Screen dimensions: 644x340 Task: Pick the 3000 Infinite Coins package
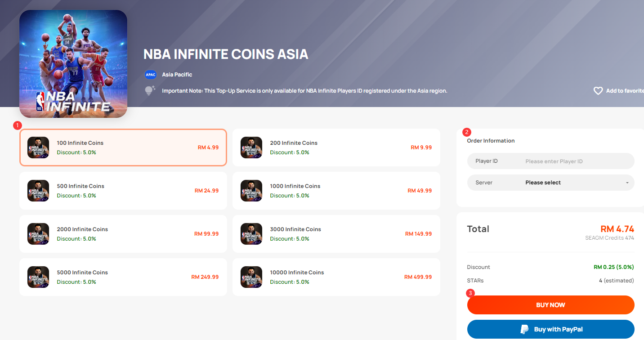(x=336, y=234)
